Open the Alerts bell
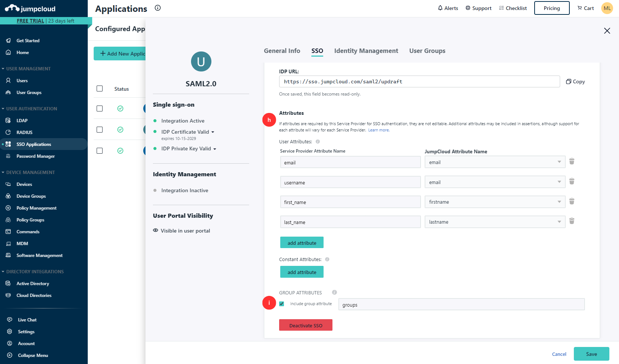This screenshot has height=364, width=619. pyautogui.click(x=448, y=8)
